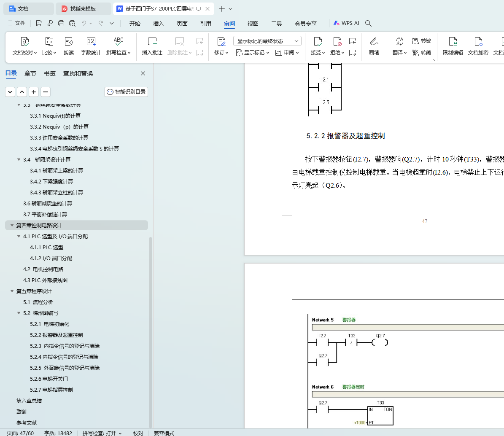504x436 pixels.
Task: Collapse 5.2 梯形图编写 tree node
Action: click(19, 312)
